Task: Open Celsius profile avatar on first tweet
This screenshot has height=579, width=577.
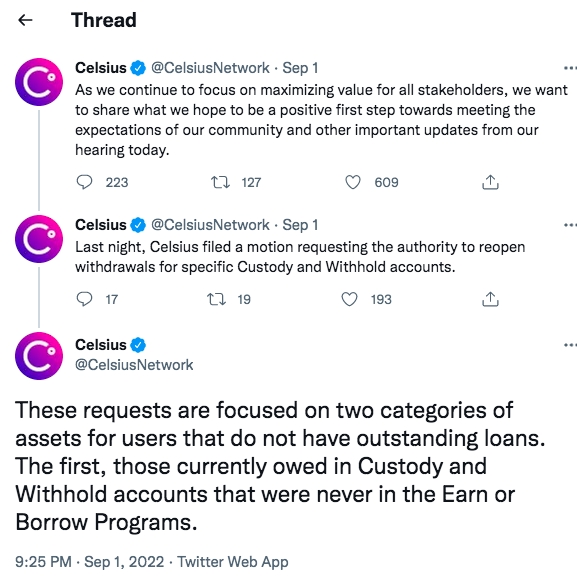Action: 39,82
